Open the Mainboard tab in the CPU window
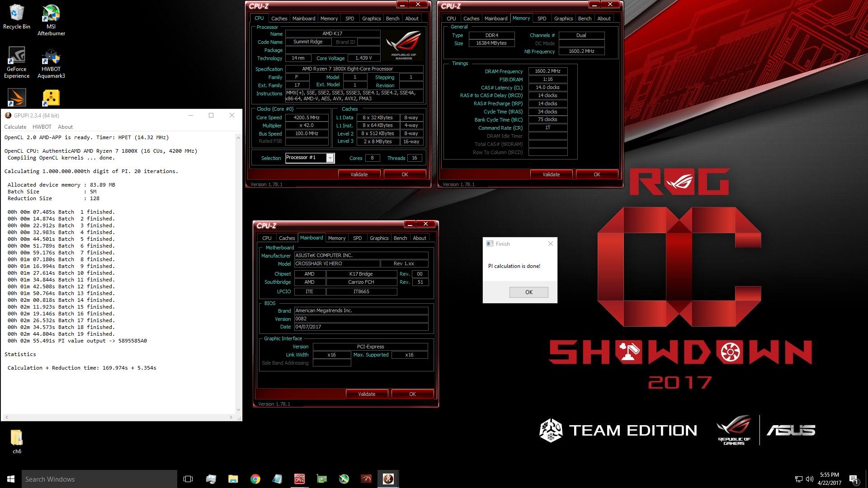This screenshot has width=868, height=488. pyautogui.click(x=304, y=19)
